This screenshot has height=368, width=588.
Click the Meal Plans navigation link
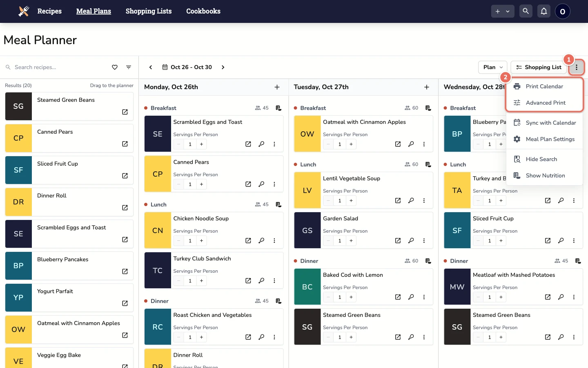pyautogui.click(x=94, y=11)
